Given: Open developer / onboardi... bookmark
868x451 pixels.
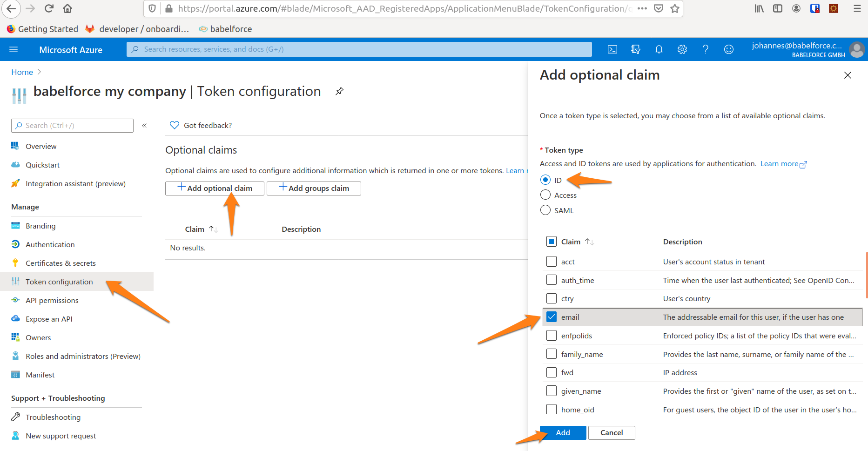Looking at the screenshot, I should pyautogui.click(x=137, y=29).
